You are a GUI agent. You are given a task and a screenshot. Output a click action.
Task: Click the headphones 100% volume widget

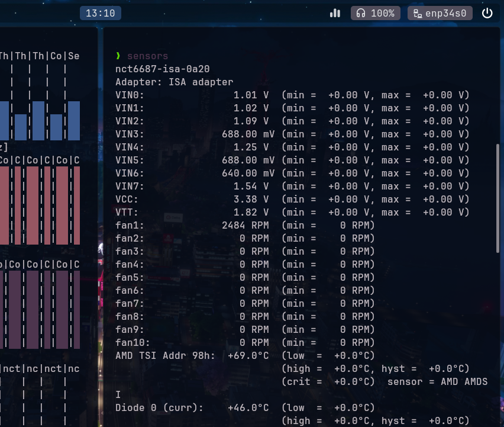tap(376, 13)
